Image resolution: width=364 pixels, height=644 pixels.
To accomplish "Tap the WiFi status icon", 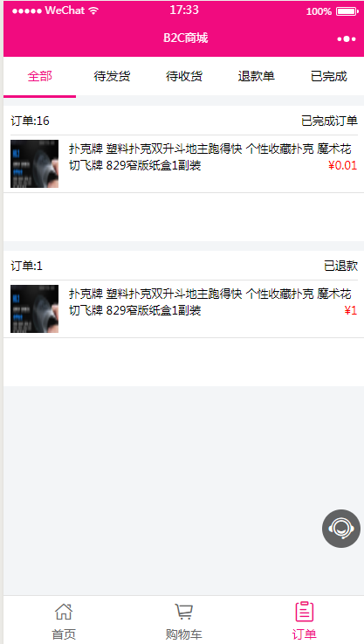I will point(94,11).
